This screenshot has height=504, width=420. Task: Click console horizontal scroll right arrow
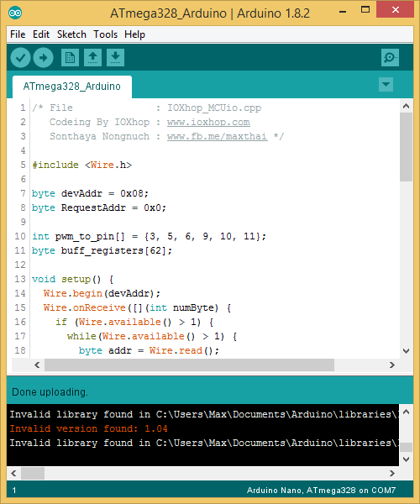[x=392, y=473]
